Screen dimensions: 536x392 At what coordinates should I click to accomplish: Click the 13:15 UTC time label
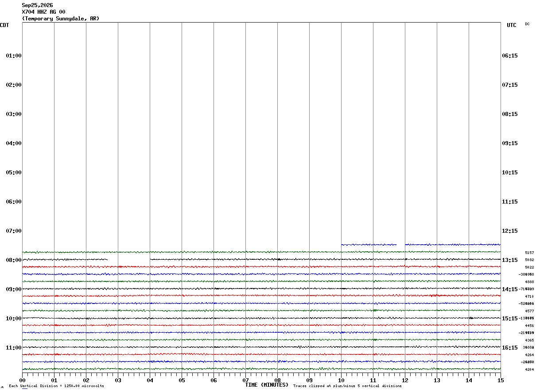tap(509, 260)
